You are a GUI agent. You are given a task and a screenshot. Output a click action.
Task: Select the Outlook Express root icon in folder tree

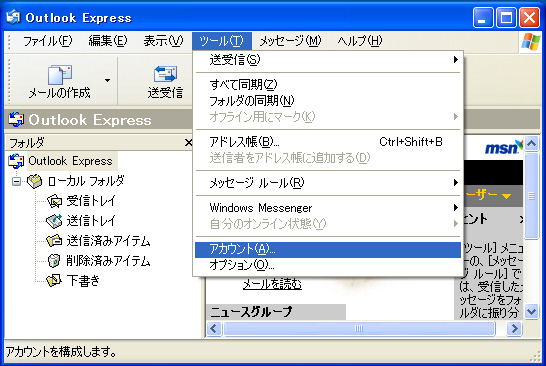pyautogui.click(x=16, y=161)
